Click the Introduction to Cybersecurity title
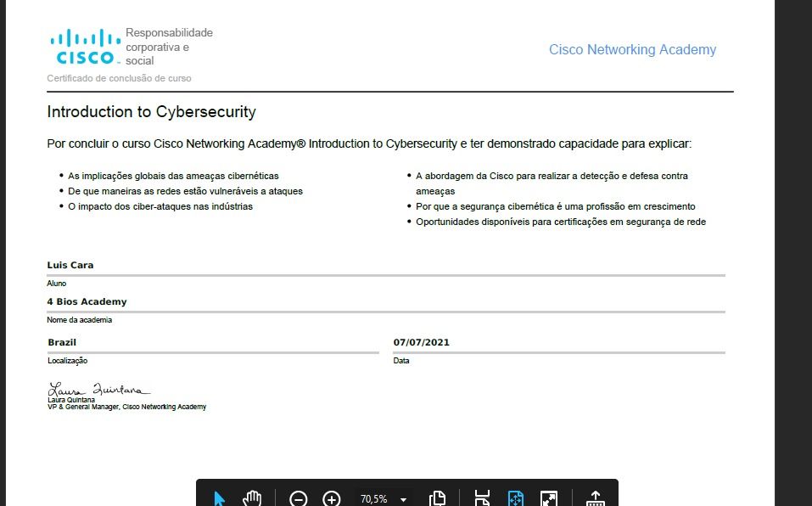Screen dimensions: 812x506 (x=151, y=112)
